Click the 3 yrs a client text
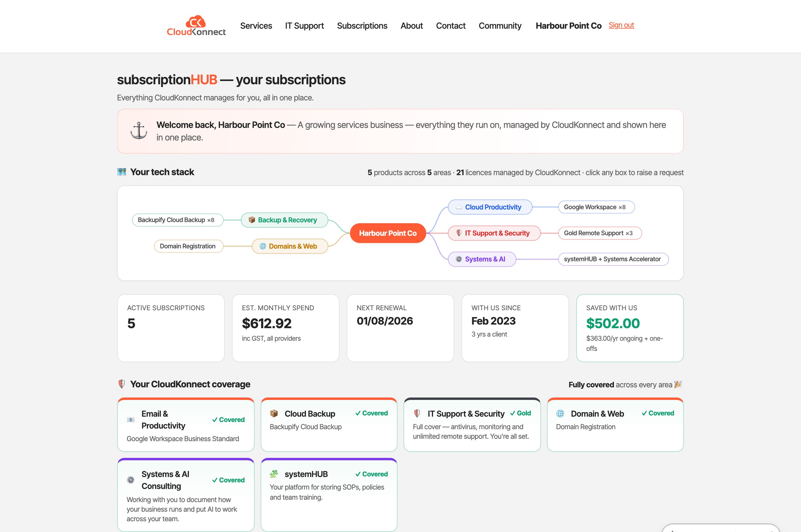 (x=489, y=334)
